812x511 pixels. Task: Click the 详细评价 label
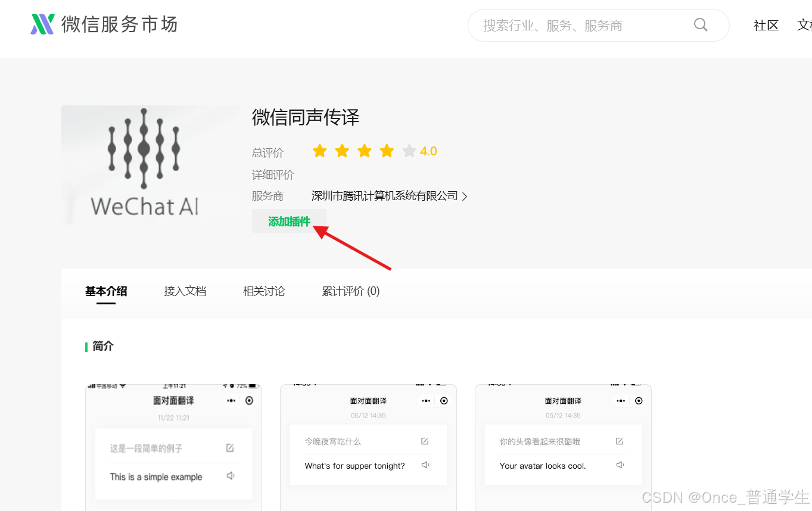pyautogui.click(x=273, y=175)
